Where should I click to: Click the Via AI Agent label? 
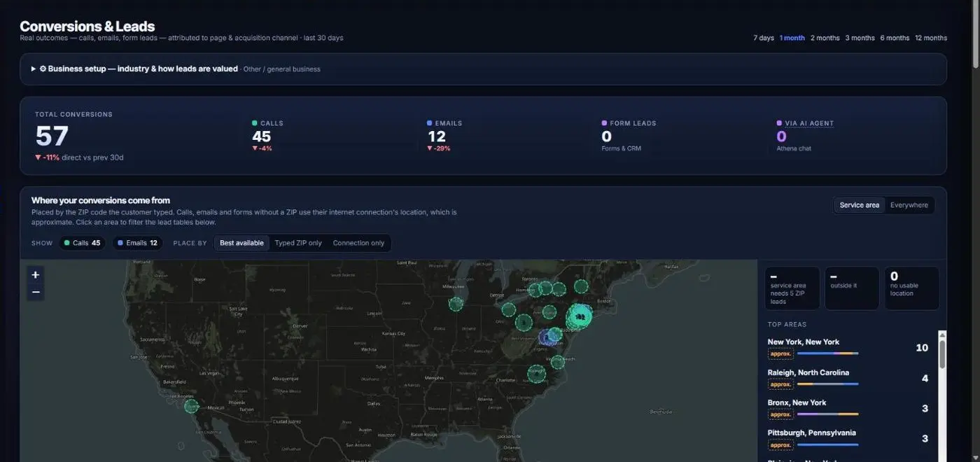809,123
